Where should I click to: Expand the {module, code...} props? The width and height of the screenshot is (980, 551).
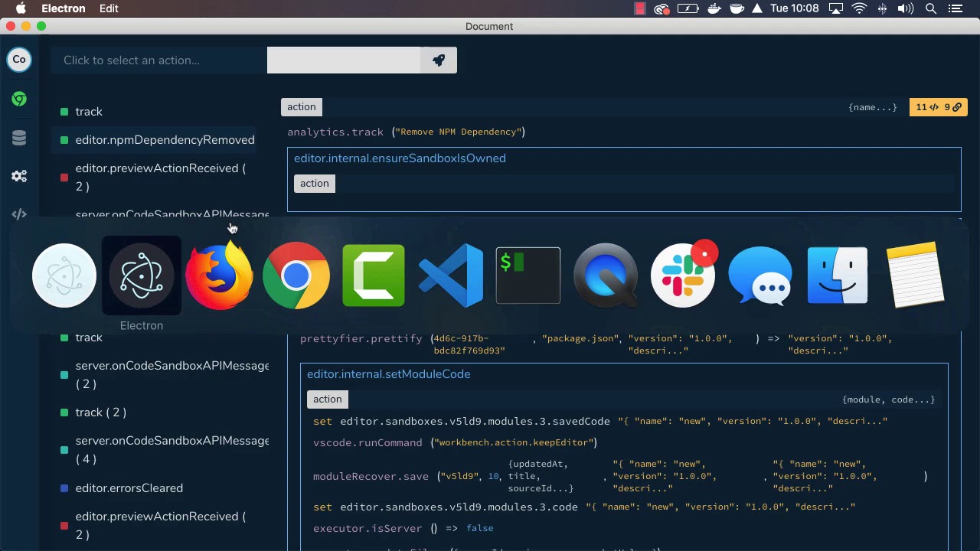[x=888, y=399]
